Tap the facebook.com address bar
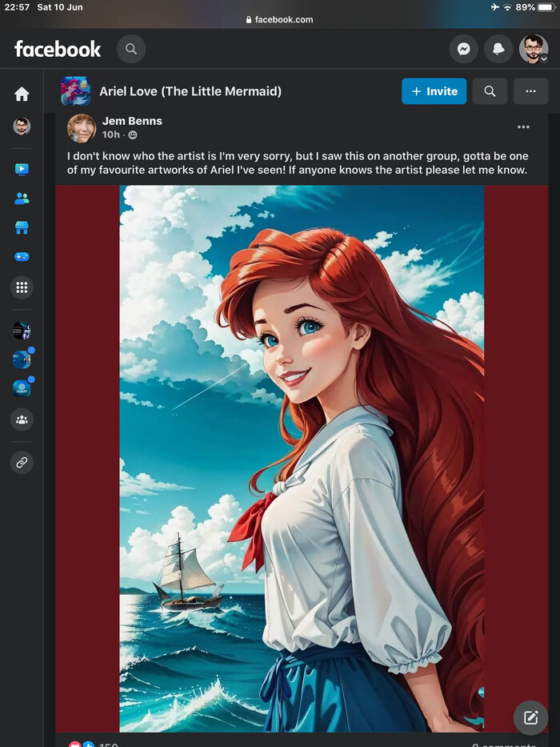Screen dimensions: 560x747 [x=280, y=19]
